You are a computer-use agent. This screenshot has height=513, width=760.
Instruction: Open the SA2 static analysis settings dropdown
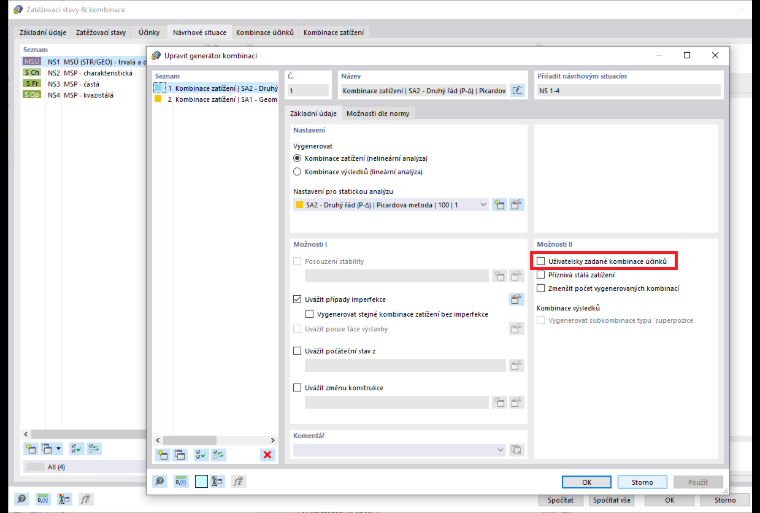click(x=391, y=205)
